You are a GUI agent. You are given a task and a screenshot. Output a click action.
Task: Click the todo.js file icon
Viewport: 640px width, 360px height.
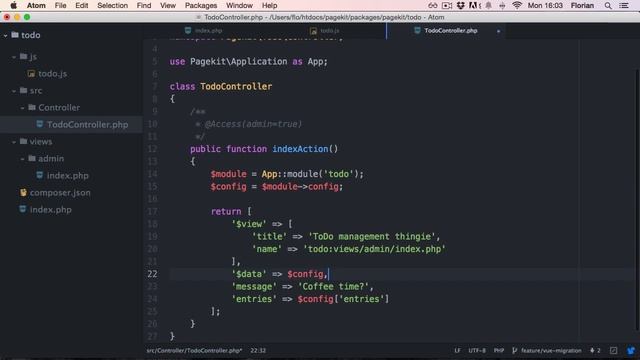(31, 73)
